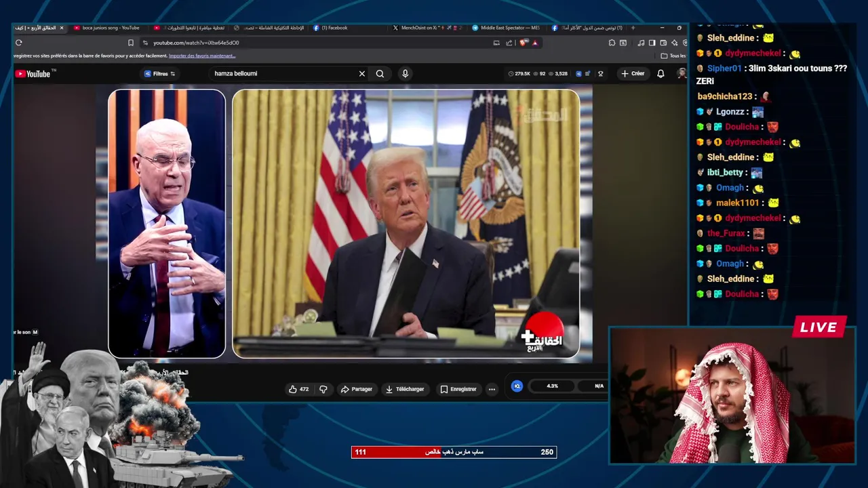Click the Partager share button
The width and height of the screenshot is (868, 488).
357,389
